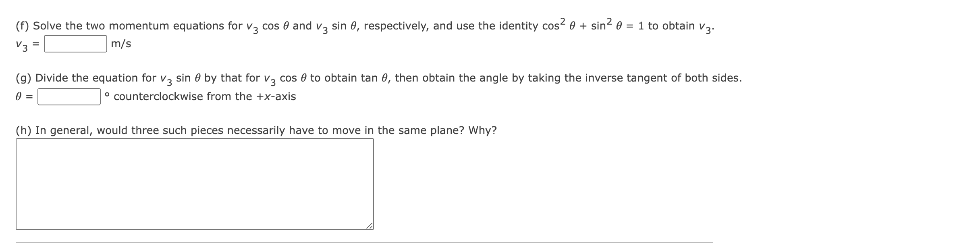Screen dimensions: 980x243
Task: Click the '(f)' part label
Action: 23,26
